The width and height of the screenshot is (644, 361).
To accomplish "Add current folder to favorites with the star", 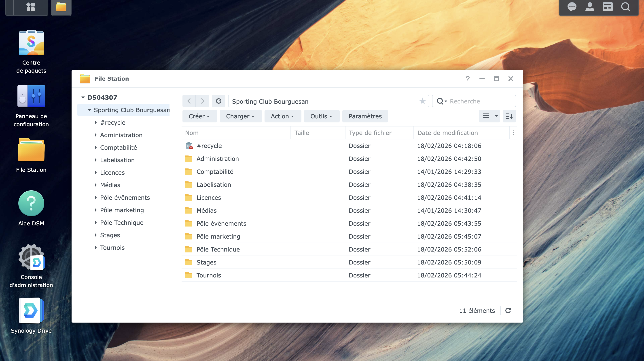I will pos(422,101).
